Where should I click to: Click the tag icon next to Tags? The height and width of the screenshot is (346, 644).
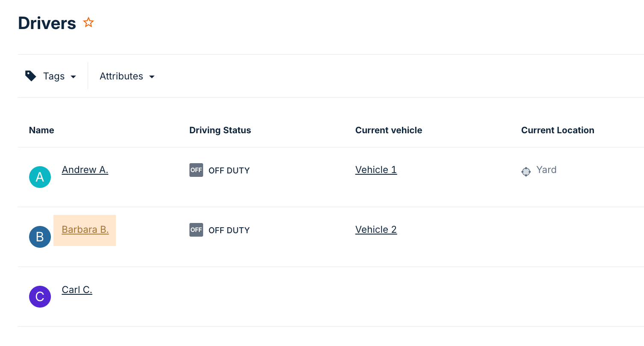tap(30, 75)
